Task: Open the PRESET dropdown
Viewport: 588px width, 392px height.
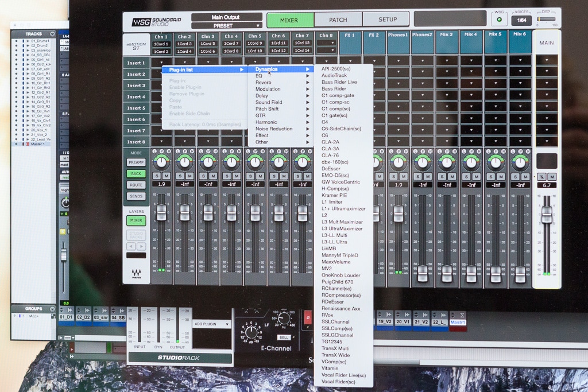Action: [x=227, y=26]
